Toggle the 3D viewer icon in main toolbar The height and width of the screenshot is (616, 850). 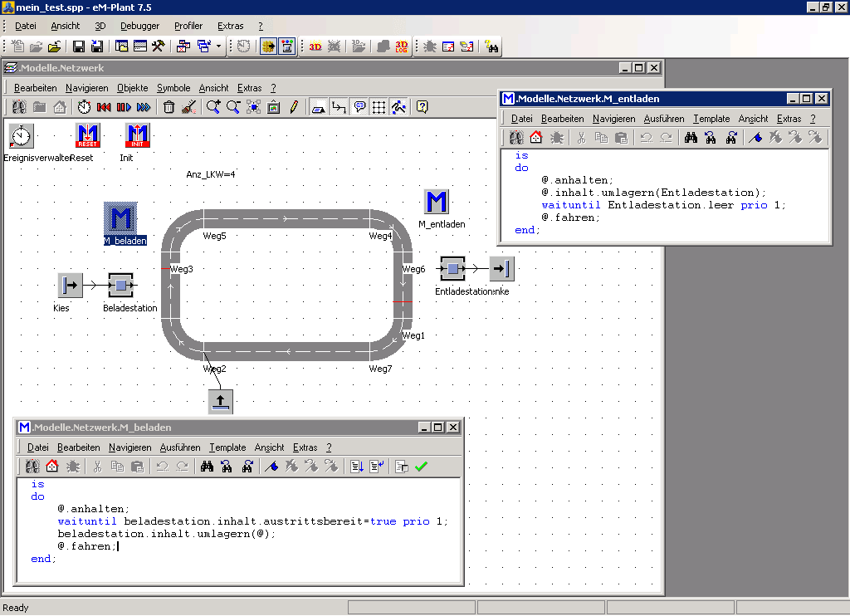[x=315, y=46]
